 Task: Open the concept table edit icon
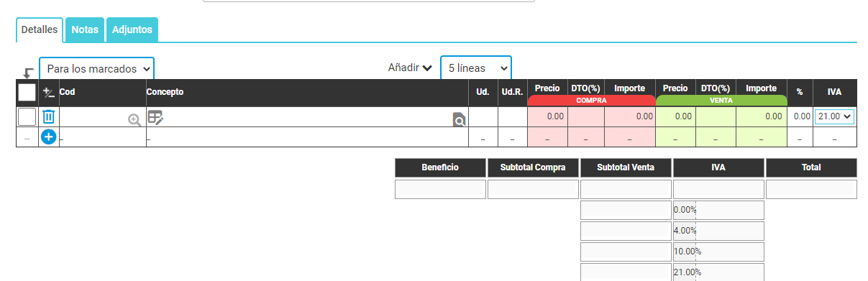coord(155,117)
